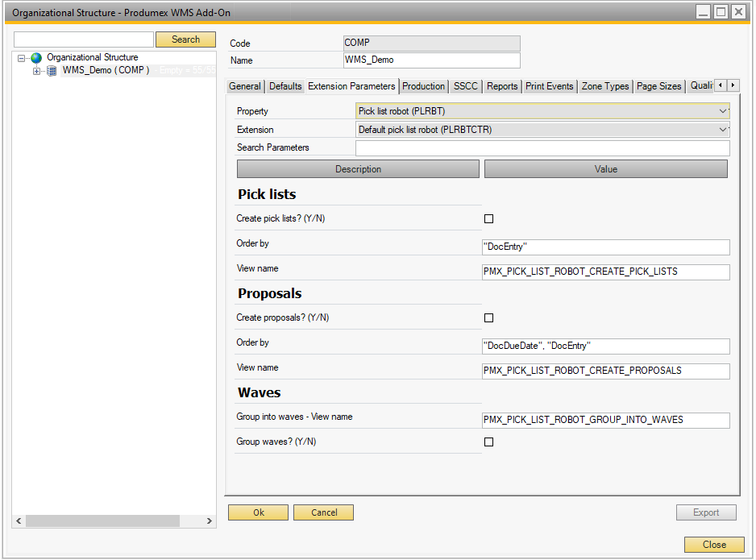Collapse the Organizational Structure root node
The image size is (756, 560).
click(x=22, y=58)
